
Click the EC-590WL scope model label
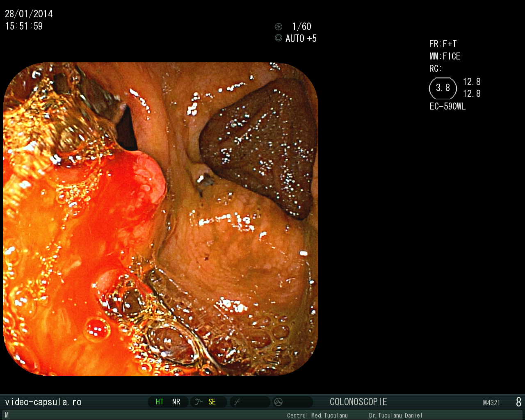tap(447, 107)
